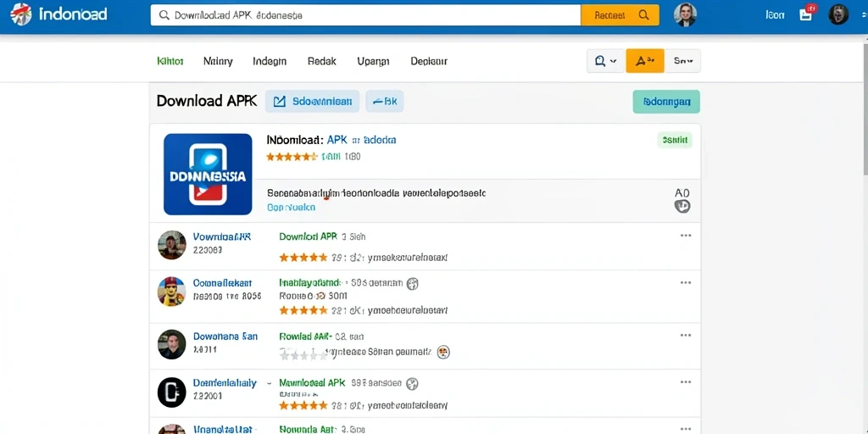The width and height of the screenshot is (868, 434).
Task: Open the more options ellipsis for Rowlad AAR row
Action: coord(686,335)
